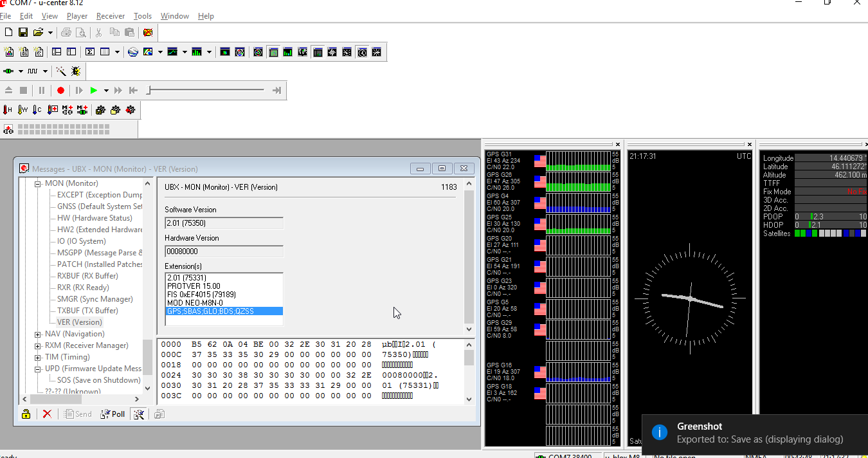Select RXBUF (RX Buffer) tree item

pos(87,276)
